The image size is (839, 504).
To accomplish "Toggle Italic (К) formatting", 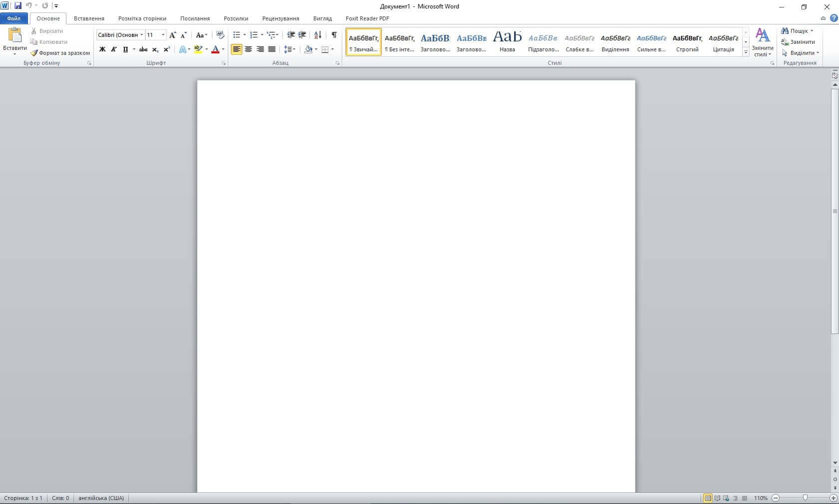I will pyautogui.click(x=114, y=49).
